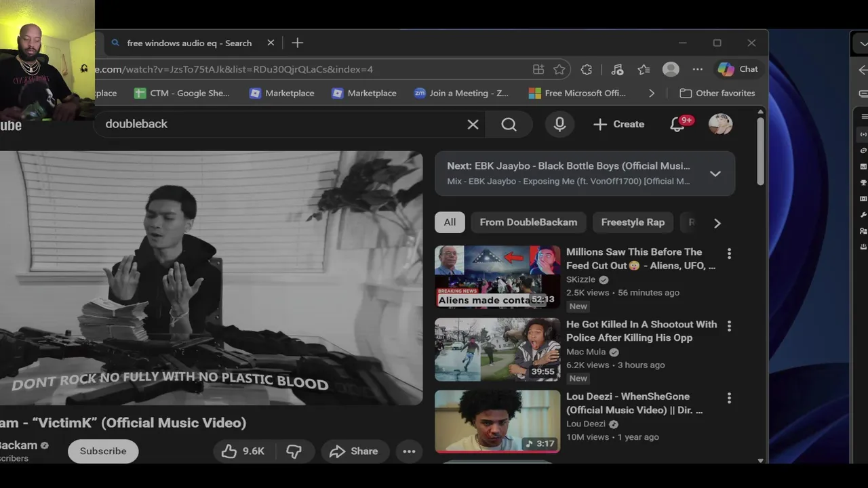Open the first Marketplace bookmark

click(x=281, y=93)
